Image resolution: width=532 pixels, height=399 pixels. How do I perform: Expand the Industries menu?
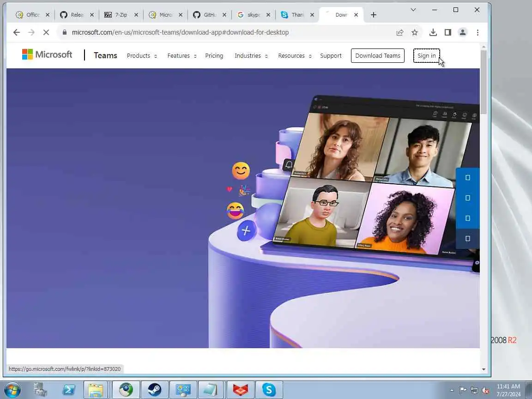click(251, 55)
